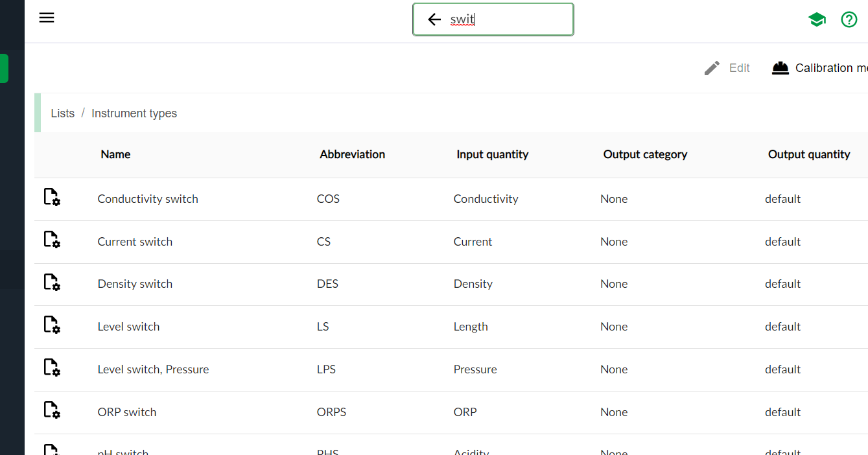Open the graduation cap training icon
Viewport: 868px width, 455px height.
tap(817, 19)
